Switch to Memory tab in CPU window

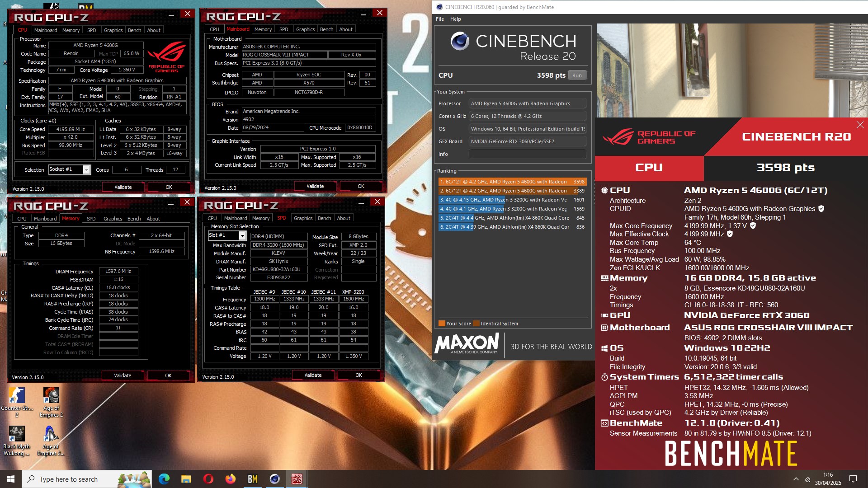[x=71, y=30]
